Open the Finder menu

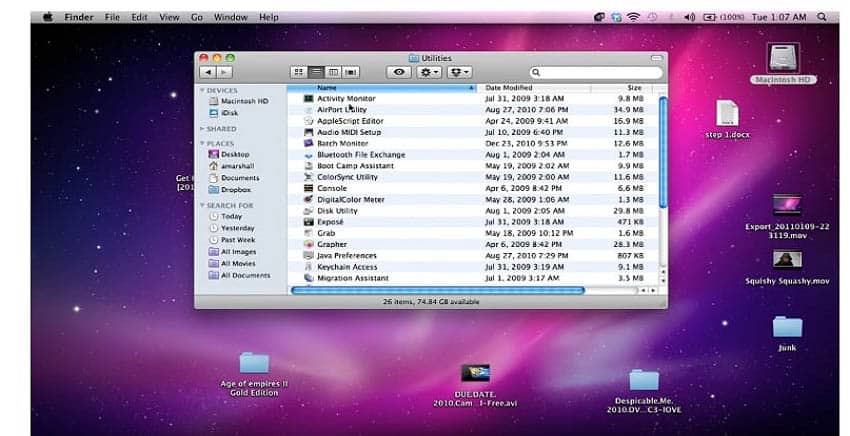coord(79,17)
